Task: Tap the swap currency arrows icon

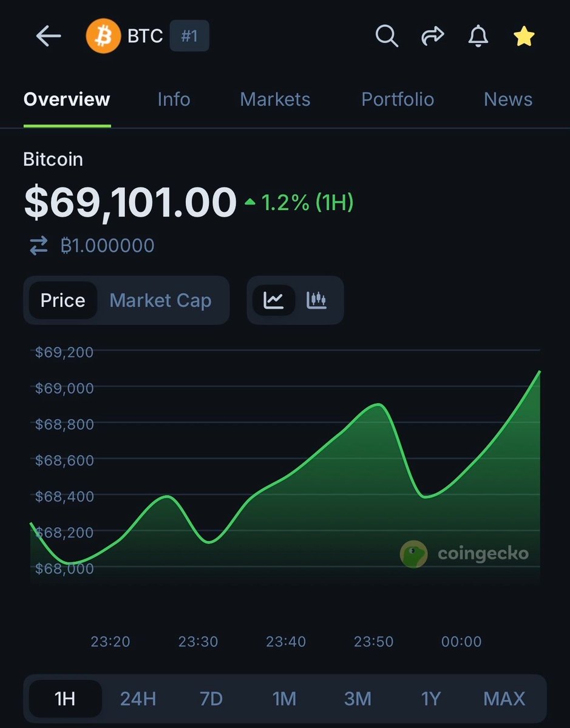Action: tap(39, 246)
